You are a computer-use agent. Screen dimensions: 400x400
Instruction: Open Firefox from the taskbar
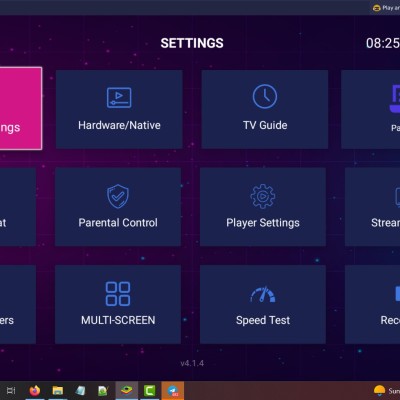click(35, 390)
